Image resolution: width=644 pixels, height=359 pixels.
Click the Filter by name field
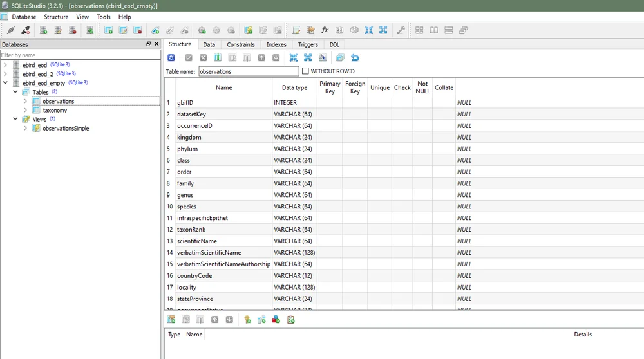(80, 55)
